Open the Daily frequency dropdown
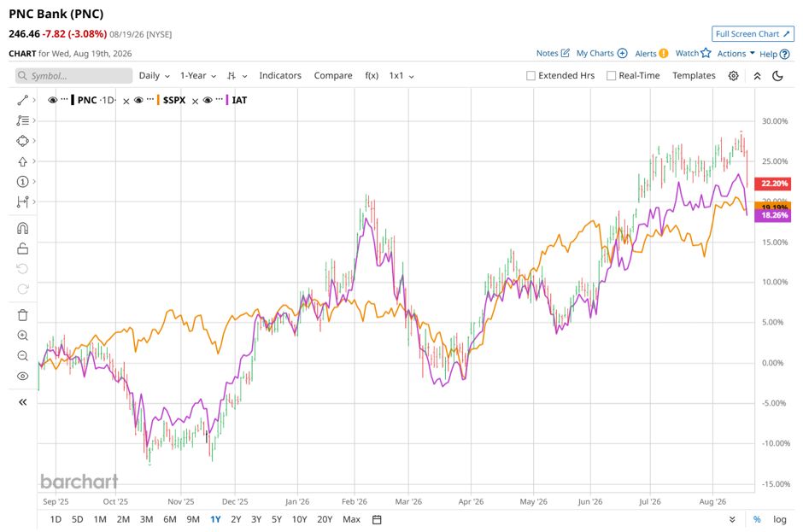This screenshot has width=803, height=532. 154,76
